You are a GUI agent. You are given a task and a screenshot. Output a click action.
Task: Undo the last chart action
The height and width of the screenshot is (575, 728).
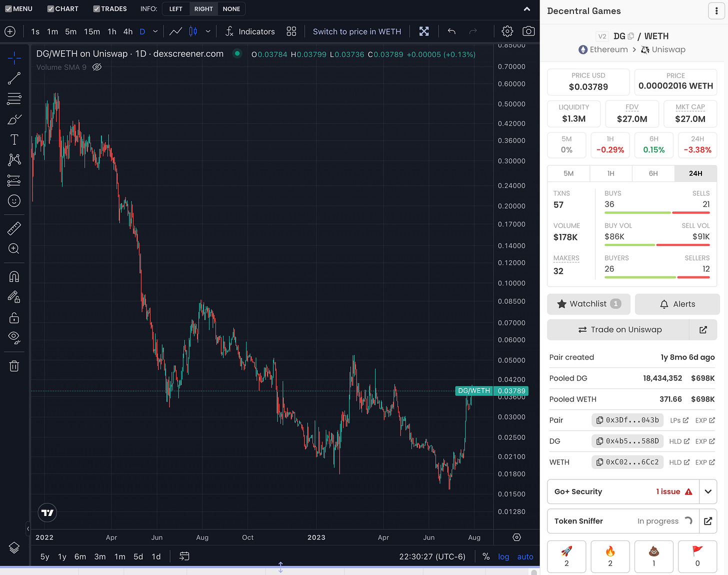point(451,31)
